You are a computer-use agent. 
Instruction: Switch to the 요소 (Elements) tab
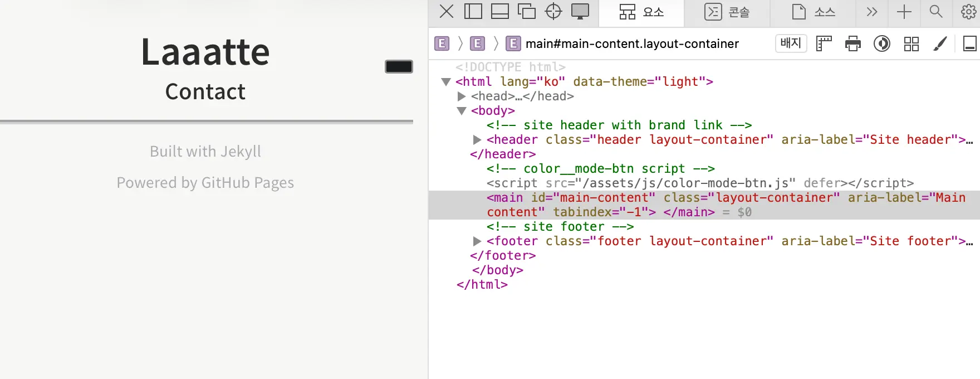point(641,12)
